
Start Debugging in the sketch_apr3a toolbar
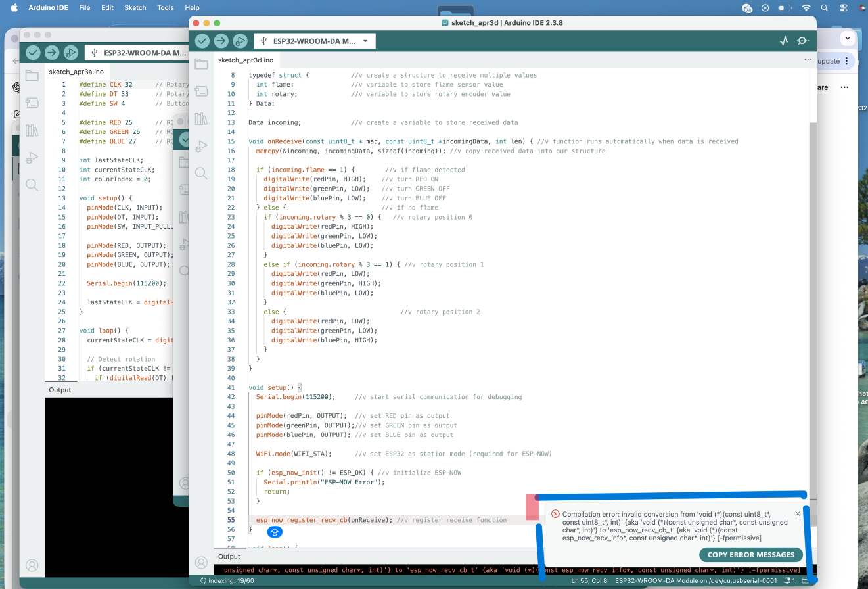(70, 53)
